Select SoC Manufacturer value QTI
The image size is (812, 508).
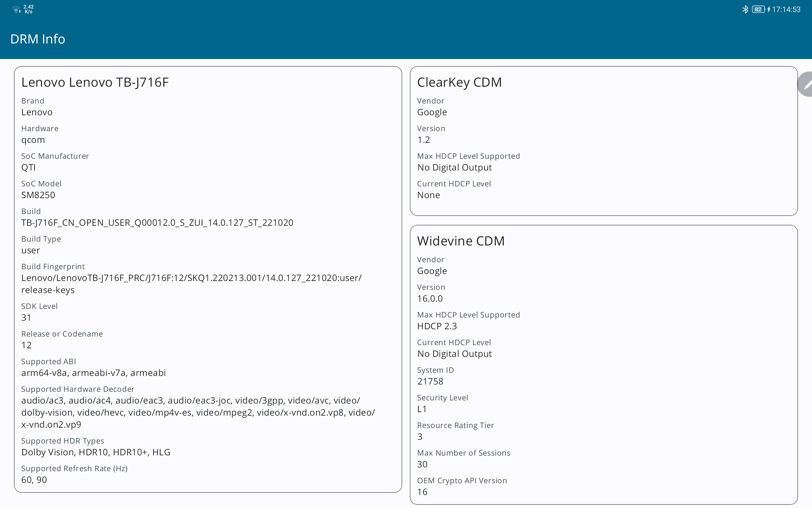click(x=28, y=167)
